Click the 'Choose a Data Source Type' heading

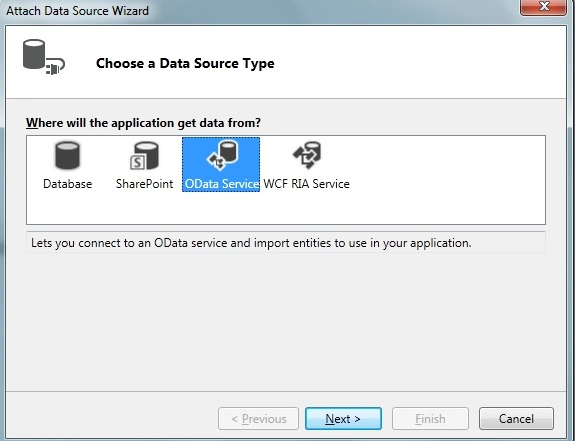(x=185, y=63)
